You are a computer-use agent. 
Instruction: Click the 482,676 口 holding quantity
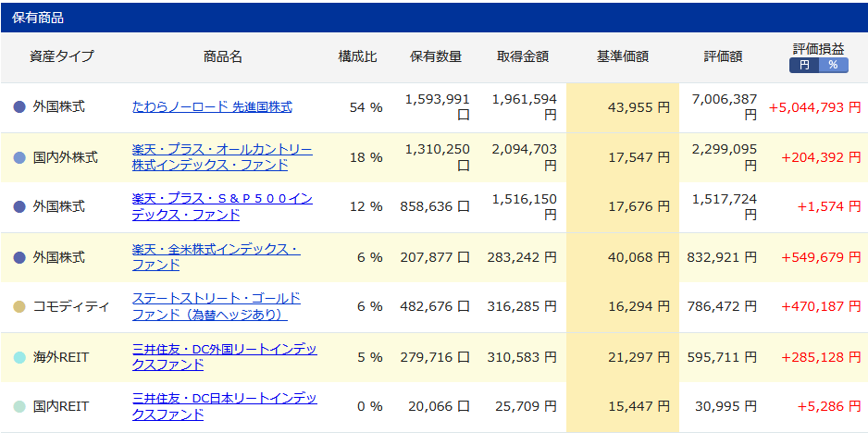(435, 307)
